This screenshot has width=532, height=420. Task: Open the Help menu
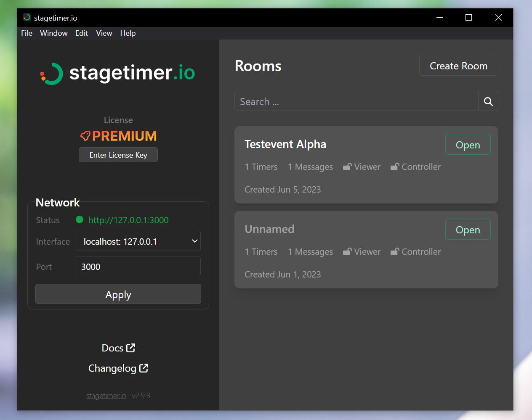click(128, 33)
